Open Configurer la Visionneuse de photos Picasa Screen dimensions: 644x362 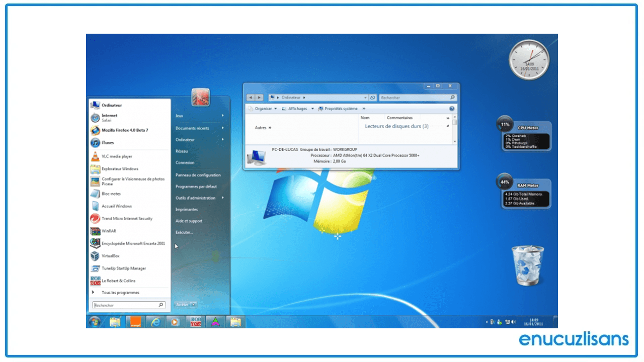click(130, 182)
